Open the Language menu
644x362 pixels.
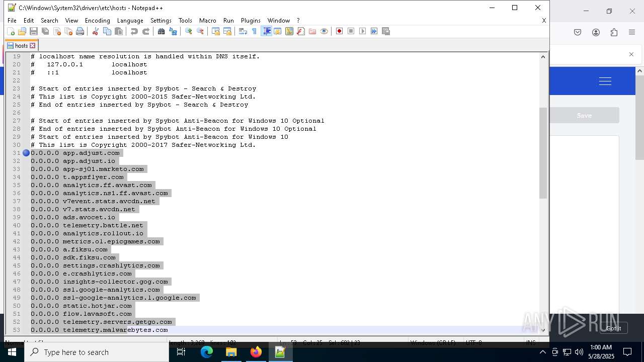click(130, 21)
